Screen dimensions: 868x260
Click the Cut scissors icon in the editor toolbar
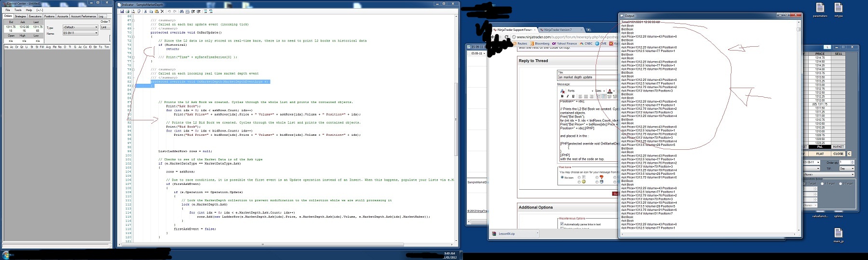point(146,11)
